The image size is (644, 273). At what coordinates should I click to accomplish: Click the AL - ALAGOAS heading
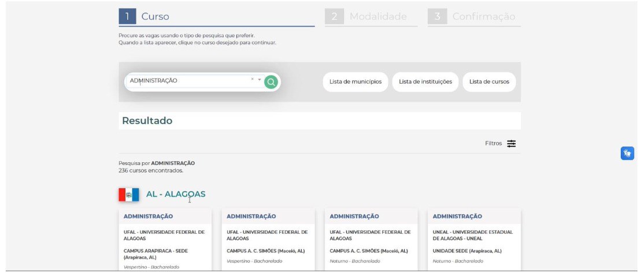point(176,195)
